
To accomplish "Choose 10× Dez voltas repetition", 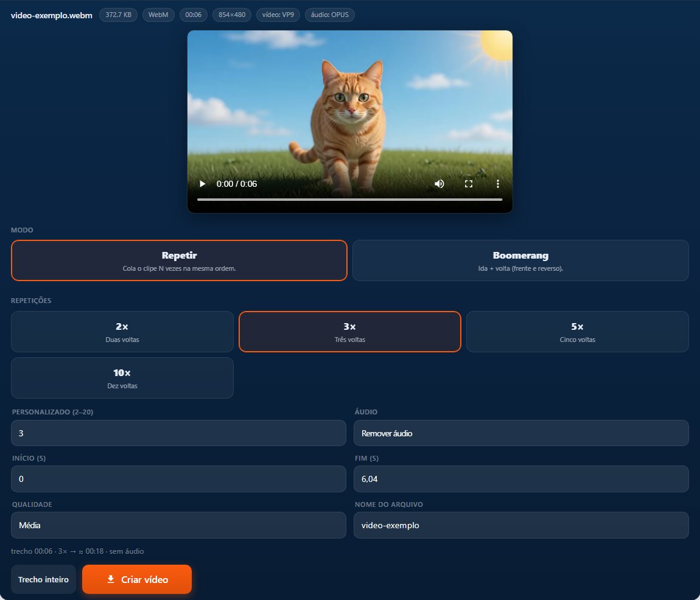I will pos(122,378).
